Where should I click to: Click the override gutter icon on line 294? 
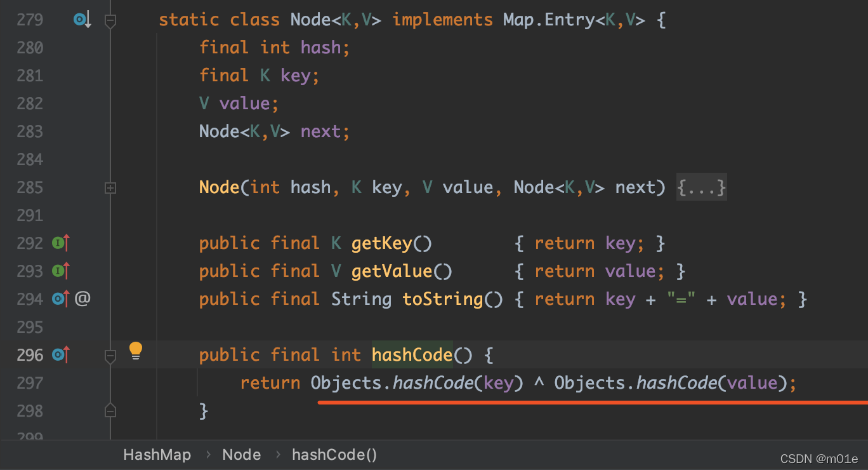[x=60, y=299]
